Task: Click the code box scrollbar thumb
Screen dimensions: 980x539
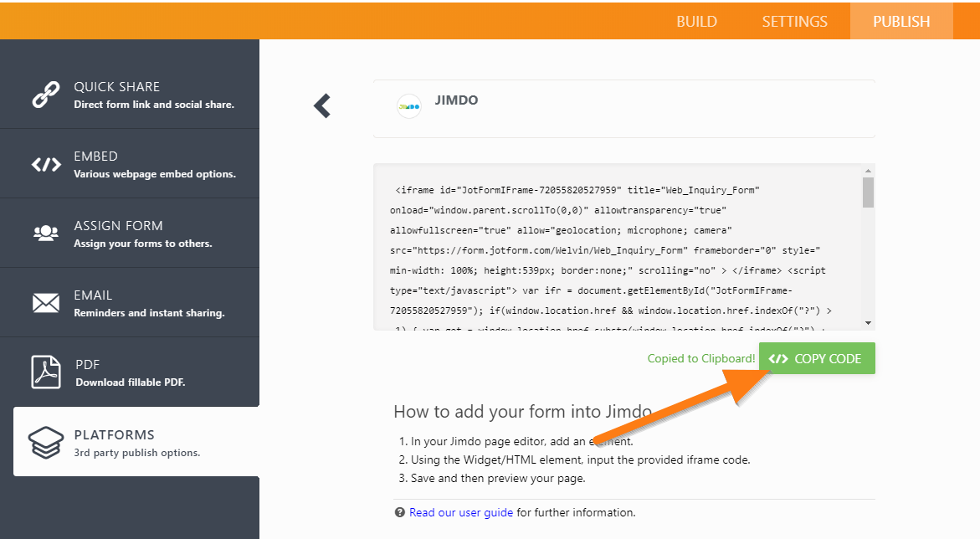Action: 868,192
